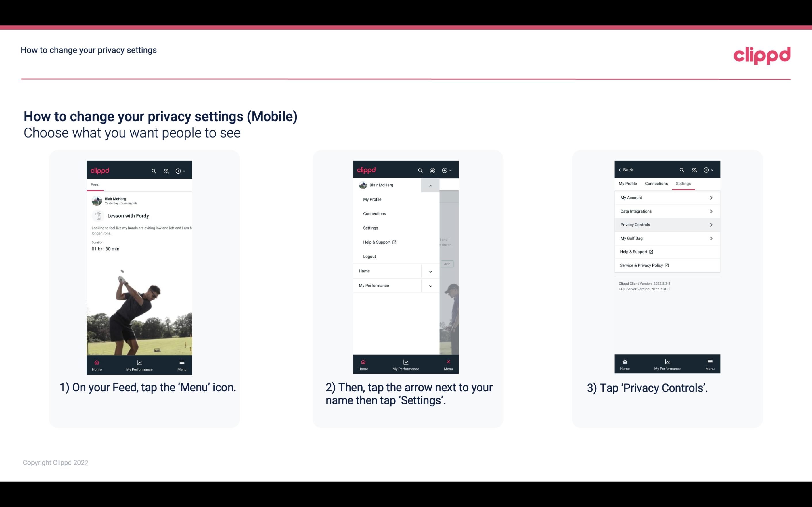Select Connections menu item in dropdown
Viewport: 812px width, 507px height.
pos(374,213)
